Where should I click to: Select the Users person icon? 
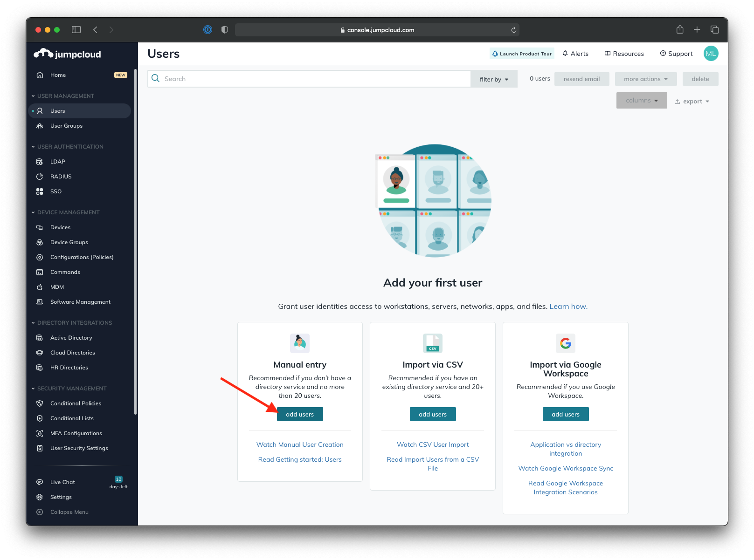point(40,111)
